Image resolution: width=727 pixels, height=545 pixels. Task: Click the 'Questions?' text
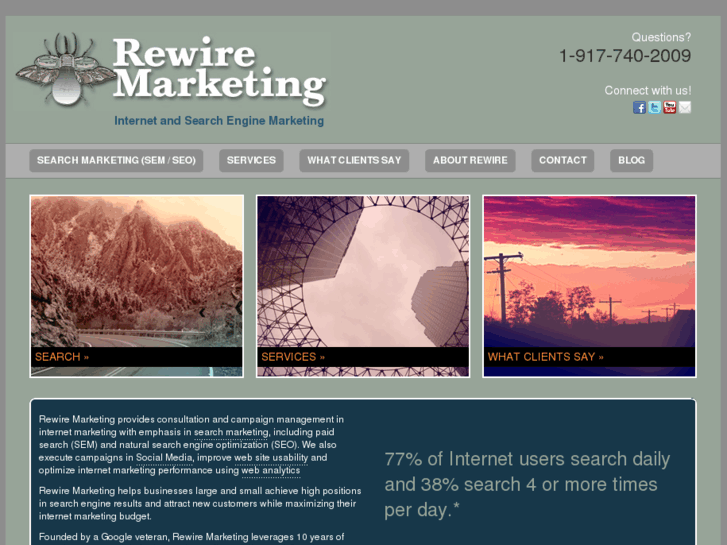(x=661, y=37)
